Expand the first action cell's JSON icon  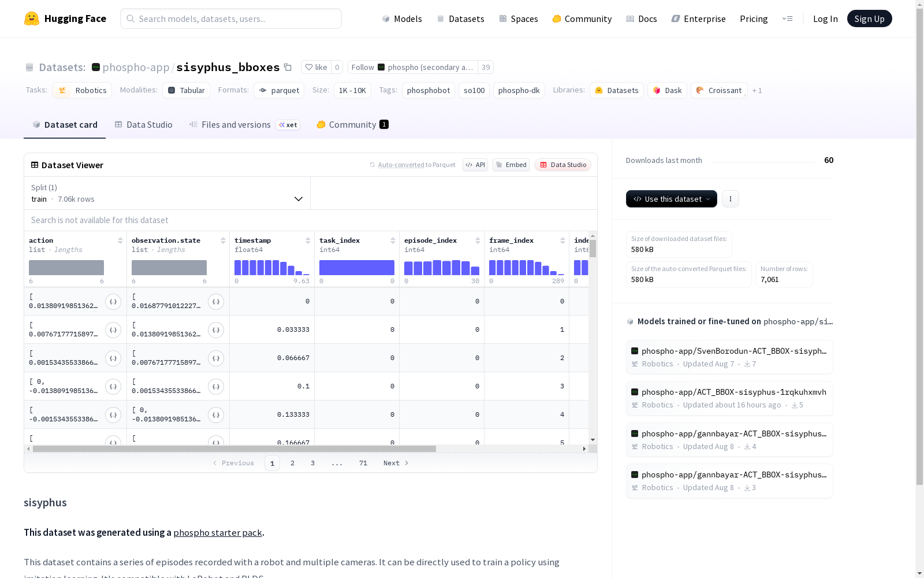click(113, 302)
